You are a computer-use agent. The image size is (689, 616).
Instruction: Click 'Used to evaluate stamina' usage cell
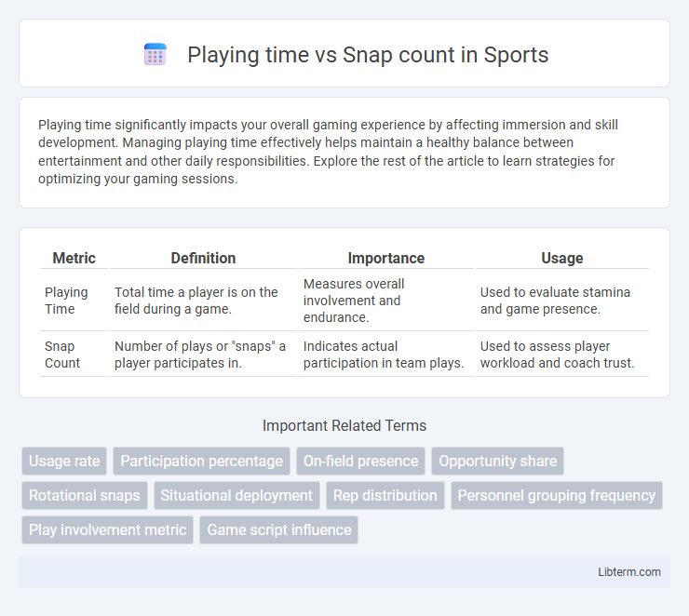point(562,301)
